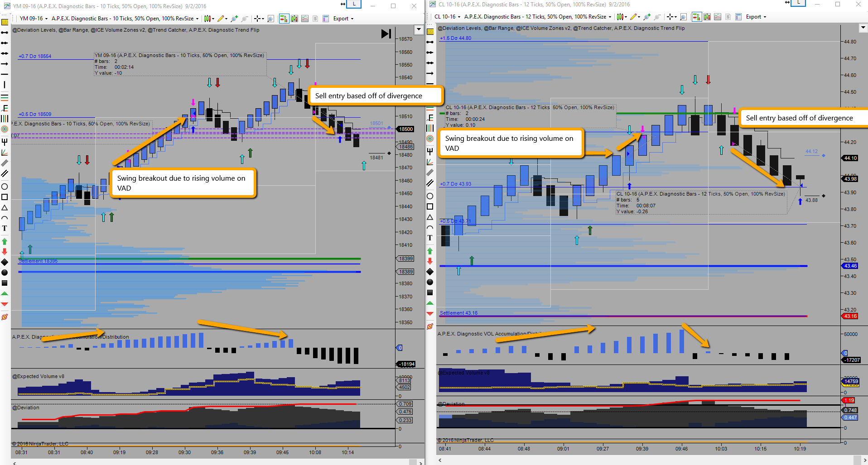The width and height of the screenshot is (868, 465).
Task: Open drawing tools pencil in YM chart toolbar
Action: [222, 19]
